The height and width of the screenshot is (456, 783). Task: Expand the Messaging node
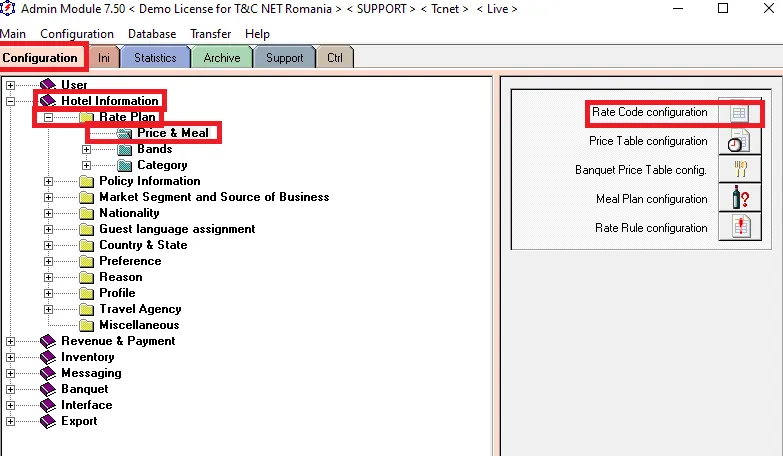coord(10,373)
